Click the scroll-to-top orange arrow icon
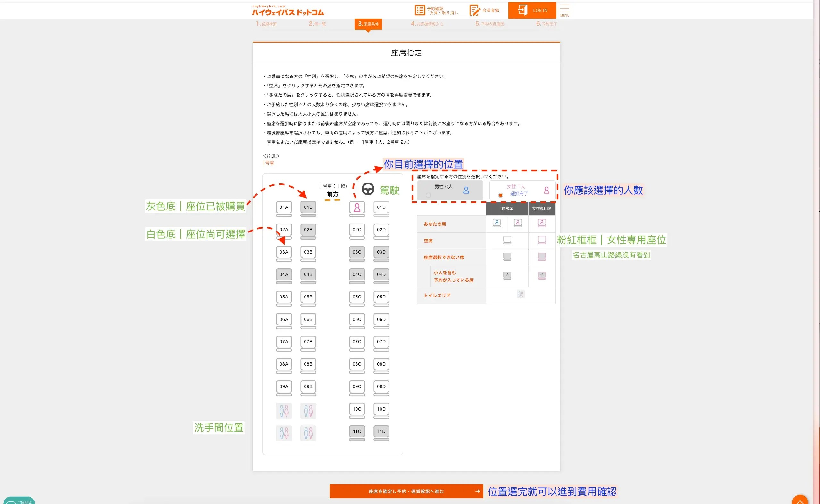The image size is (820, 504). [x=800, y=500]
